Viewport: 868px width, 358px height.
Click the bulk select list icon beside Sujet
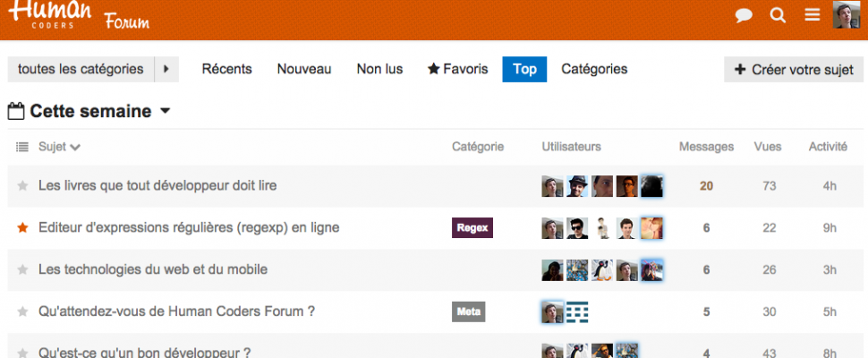point(22,147)
